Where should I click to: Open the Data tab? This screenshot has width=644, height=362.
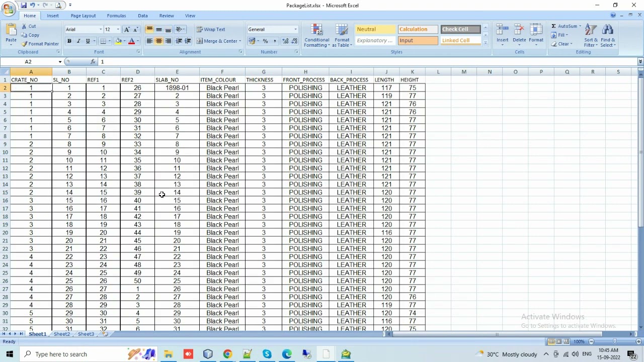pyautogui.click(x=143, y=16)
